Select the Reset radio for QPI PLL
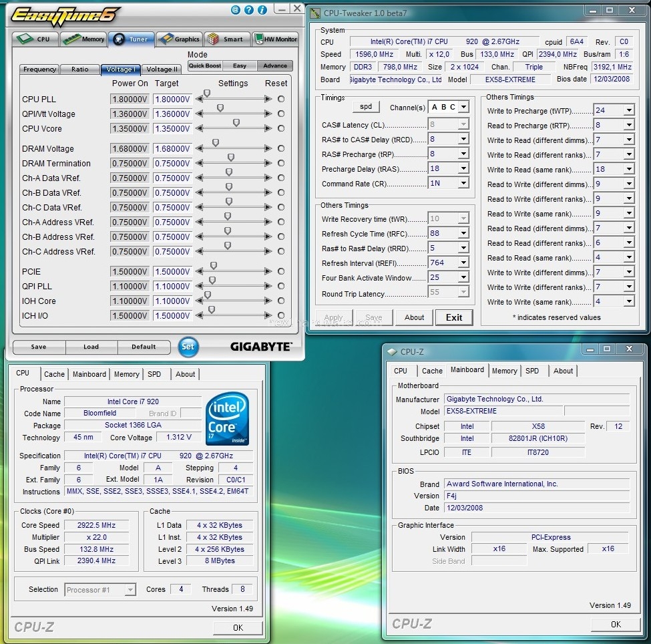 tap(281, 287)
